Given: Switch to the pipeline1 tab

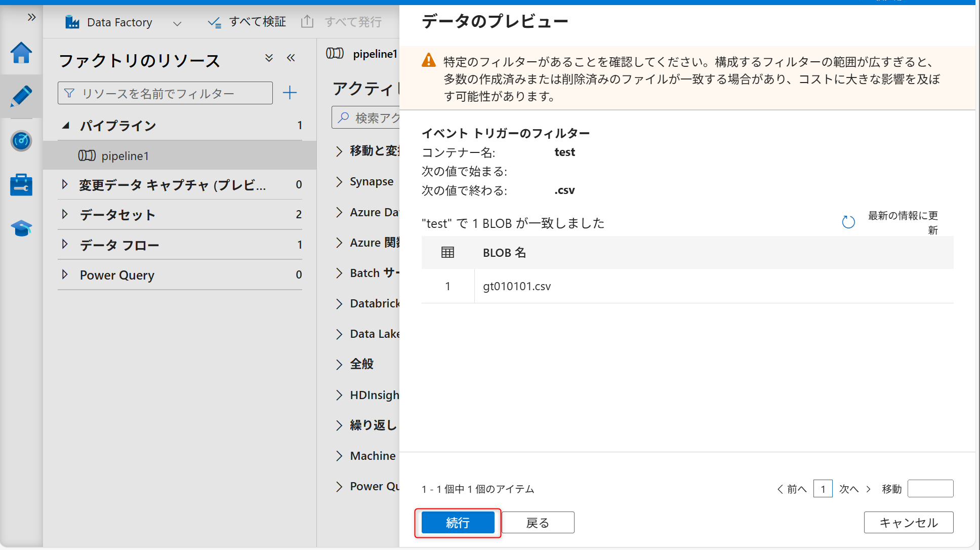Looking at the screenshot, I should coord(363,54).
